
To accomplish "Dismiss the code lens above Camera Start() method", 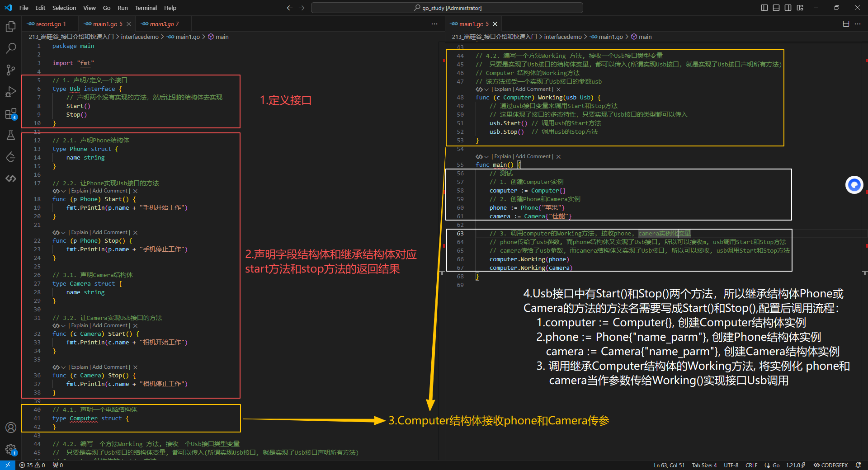I will (x=135, y=326).
